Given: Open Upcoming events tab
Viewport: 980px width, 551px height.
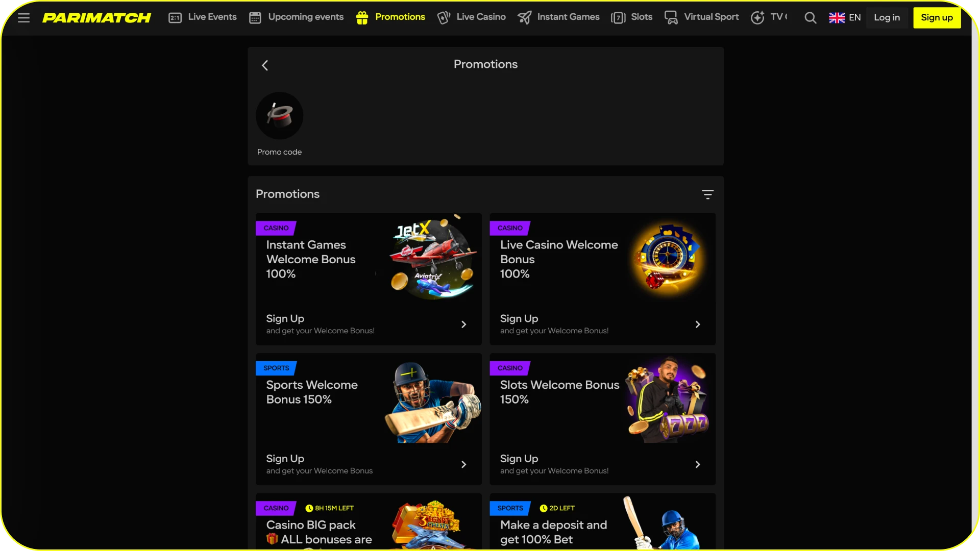Looking at the screenshot, I should pos(306,17).
